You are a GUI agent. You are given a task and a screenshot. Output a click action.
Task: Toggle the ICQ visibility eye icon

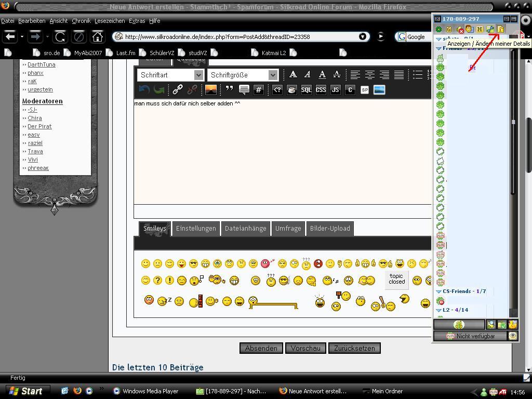pyautogui.click(x=513, y=336)
